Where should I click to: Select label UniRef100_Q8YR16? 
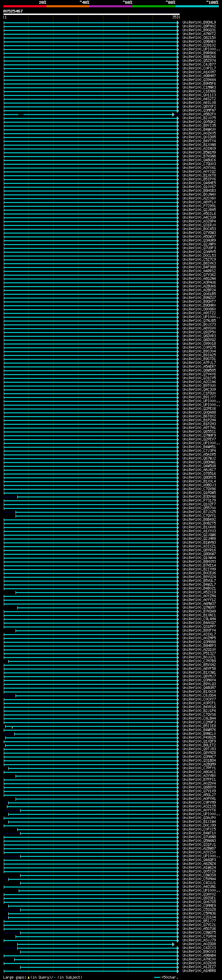(199, 550)
